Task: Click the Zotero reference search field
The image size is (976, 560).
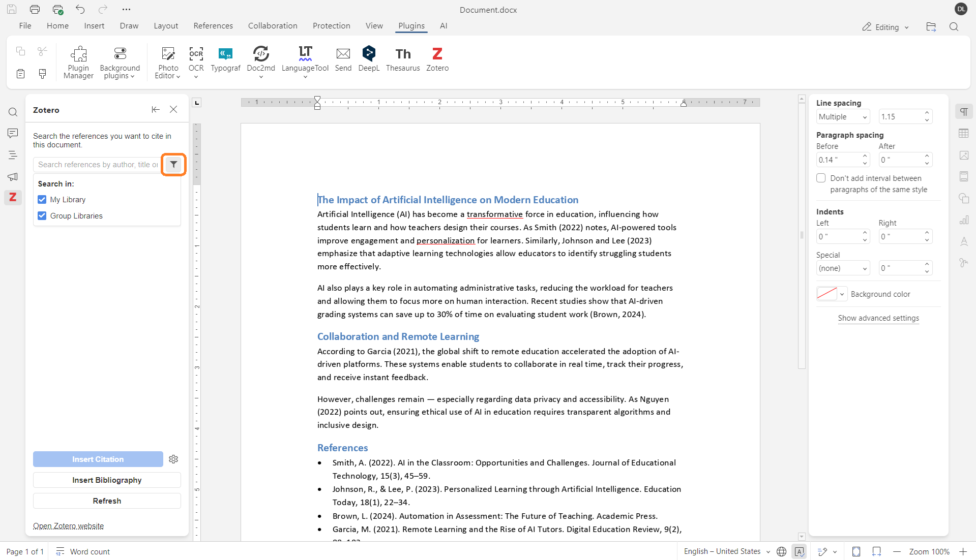Action: pyautogui.click(x=98, y=164)
